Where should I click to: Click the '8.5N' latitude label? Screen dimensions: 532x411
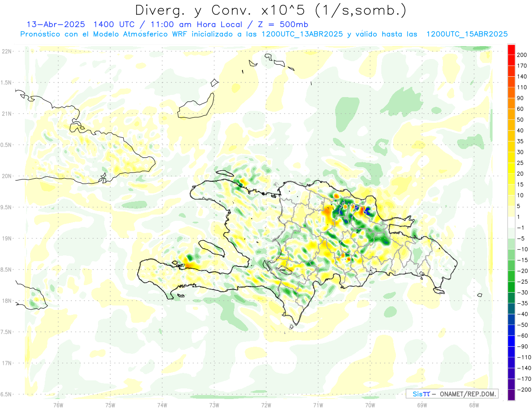coord(7,270)
